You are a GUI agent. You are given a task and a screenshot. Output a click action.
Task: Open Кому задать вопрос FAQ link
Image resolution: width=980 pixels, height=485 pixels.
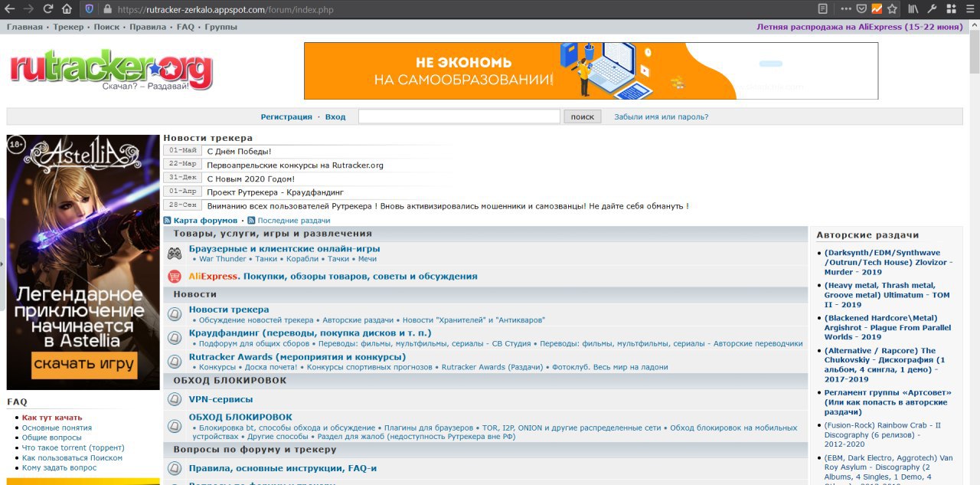(x=59, y=467)
